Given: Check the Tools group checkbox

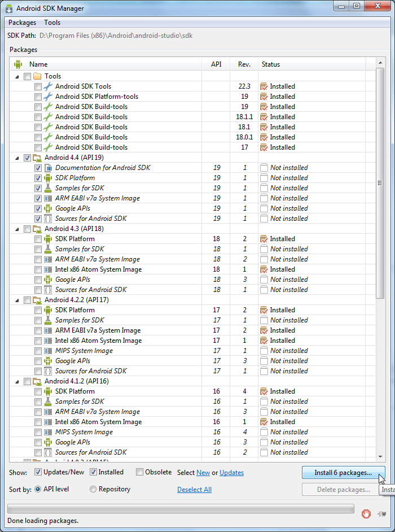Looking at the screenshot, I should 27,76.
